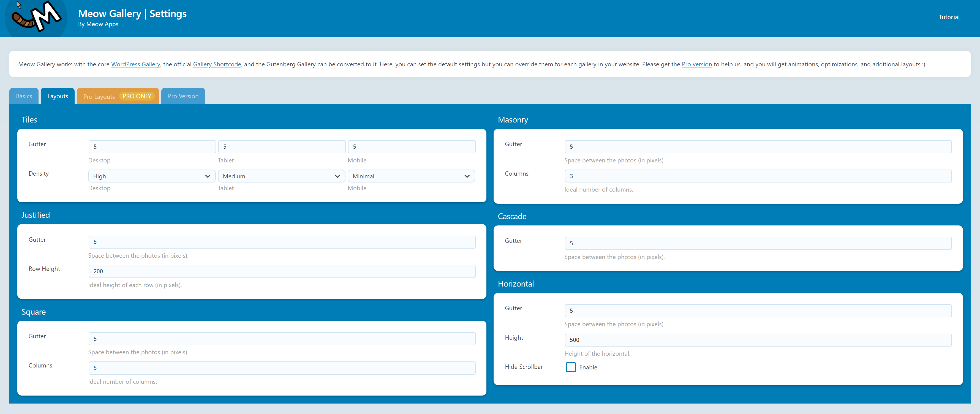Click the Enable label for Hide Scrollbar

coord(588,367)
